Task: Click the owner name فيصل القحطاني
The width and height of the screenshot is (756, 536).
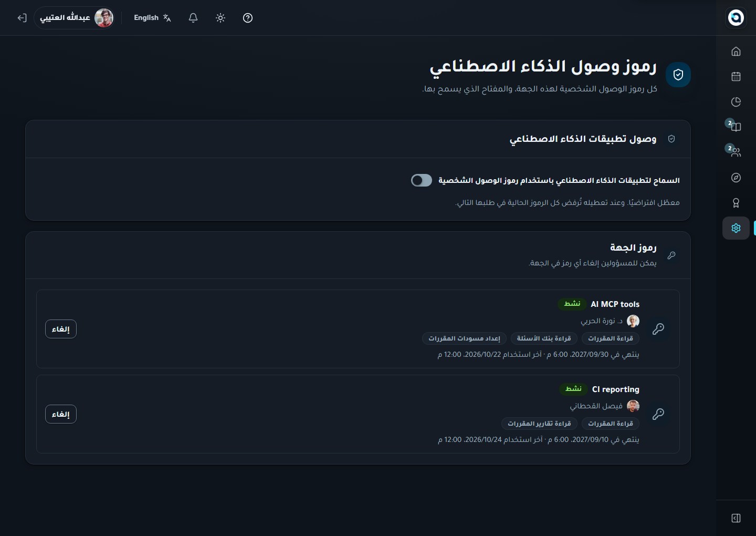Action: (x=596, y=406)
